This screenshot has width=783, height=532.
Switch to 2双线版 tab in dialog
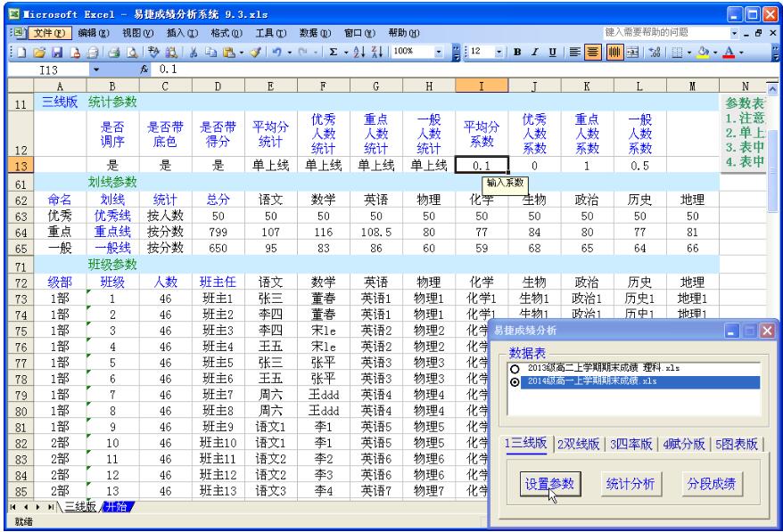[x=578, y=444]
